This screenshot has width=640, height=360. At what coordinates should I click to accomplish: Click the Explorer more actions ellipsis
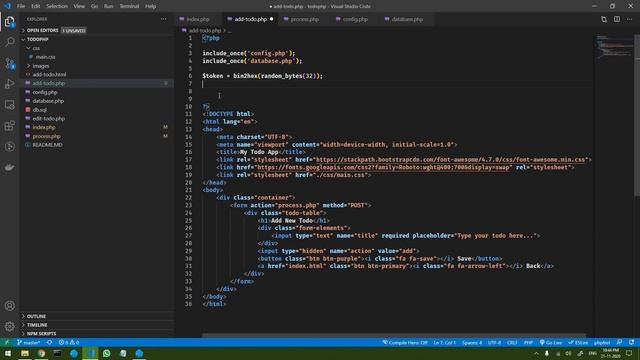pos(164,19)
